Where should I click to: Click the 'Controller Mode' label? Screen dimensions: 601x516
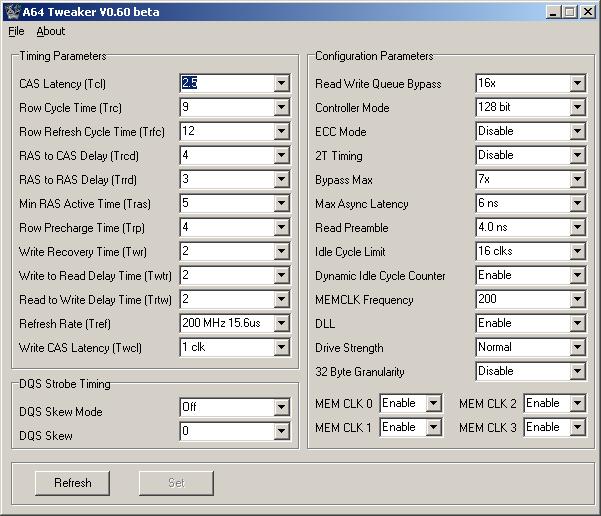click(352, 108)
